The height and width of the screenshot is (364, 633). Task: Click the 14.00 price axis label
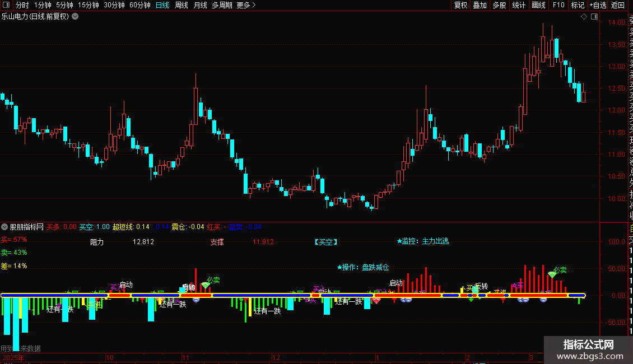[x=616, y=22]
